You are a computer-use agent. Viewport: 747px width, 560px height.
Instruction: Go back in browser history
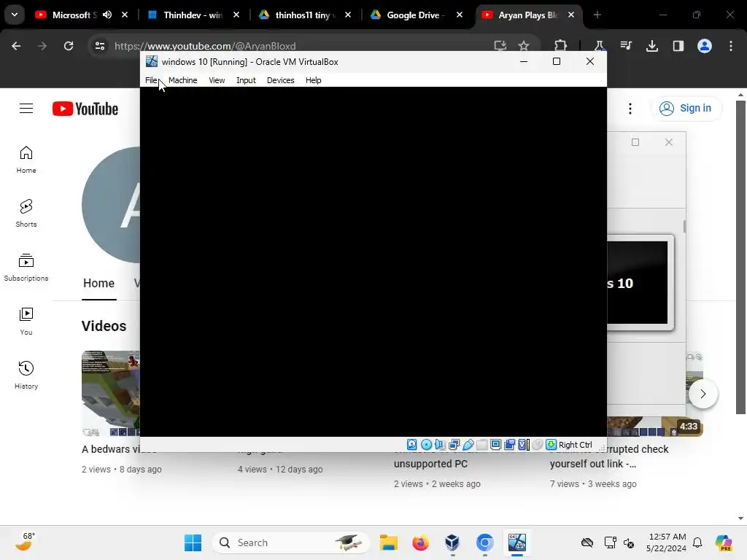pos(16,46)
